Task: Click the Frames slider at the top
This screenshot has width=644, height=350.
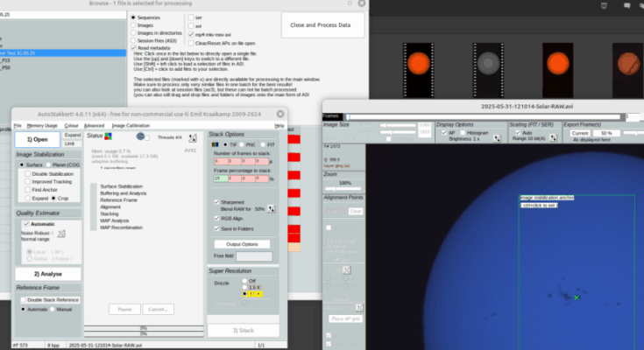Action: click(x=482, y=115)
